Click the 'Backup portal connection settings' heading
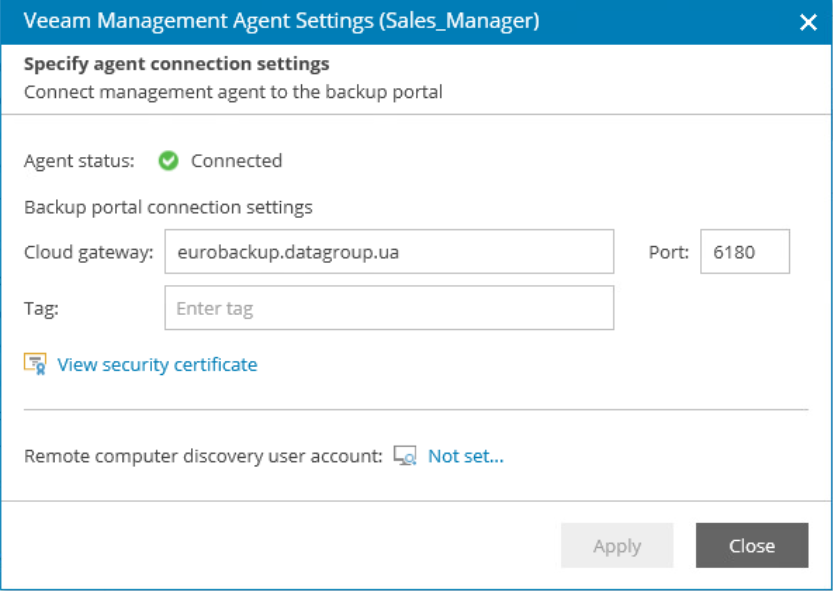Viewport: 833px width, 591px height. pos(168,207)
